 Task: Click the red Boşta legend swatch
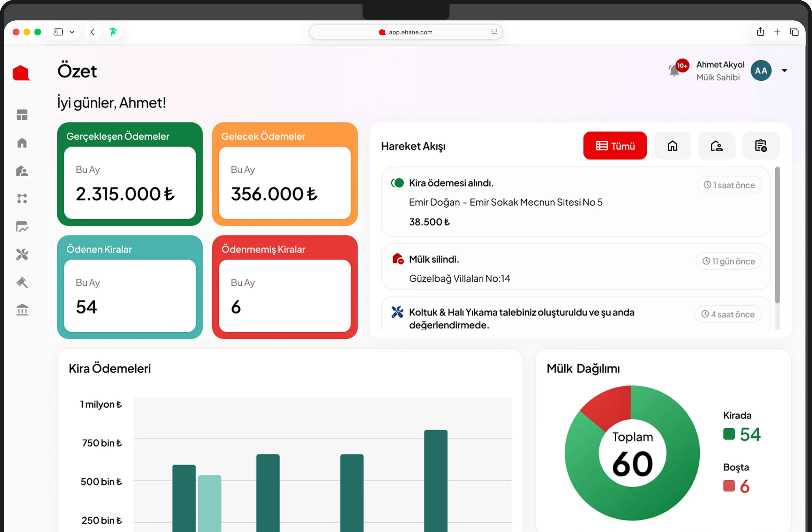coord(729,486)
